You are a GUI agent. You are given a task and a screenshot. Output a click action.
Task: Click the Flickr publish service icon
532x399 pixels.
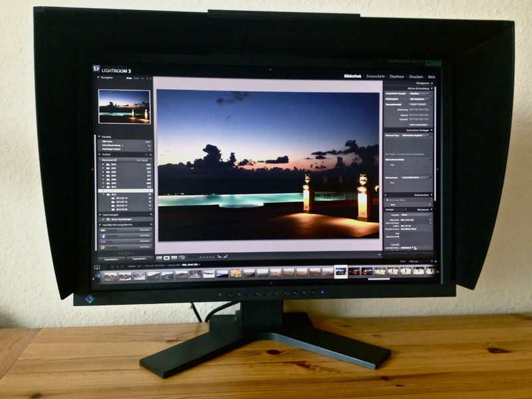pyautogui.click(x=103, y=241)
